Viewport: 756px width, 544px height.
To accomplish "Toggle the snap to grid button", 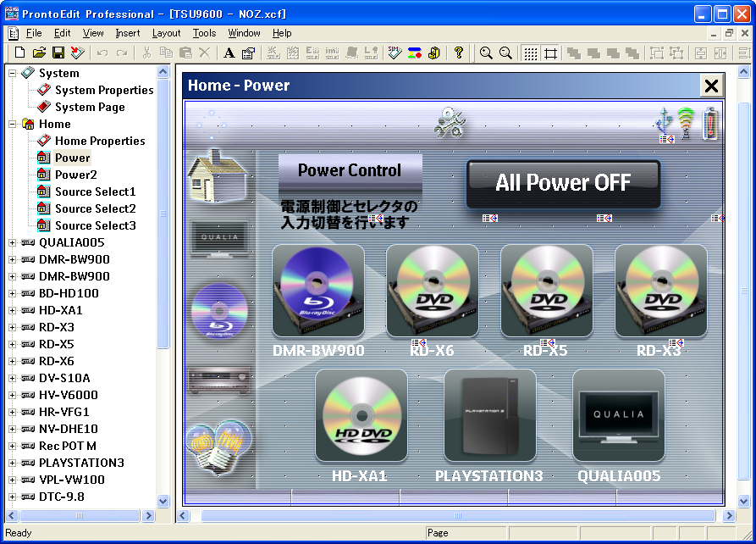I will coord(550,53).
